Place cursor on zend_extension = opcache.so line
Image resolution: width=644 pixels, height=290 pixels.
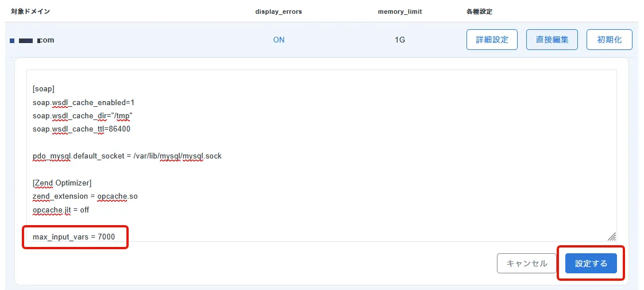(x=85, y=196)
